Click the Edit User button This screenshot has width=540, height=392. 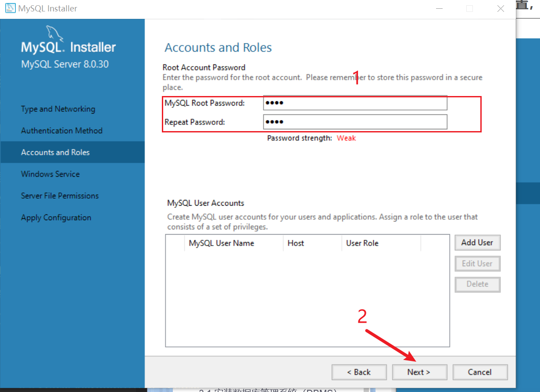[x=477, y=264]
